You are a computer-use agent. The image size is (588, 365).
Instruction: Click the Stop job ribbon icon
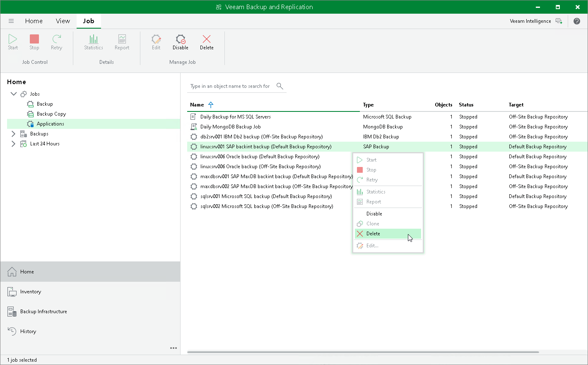tap(34, 42)
